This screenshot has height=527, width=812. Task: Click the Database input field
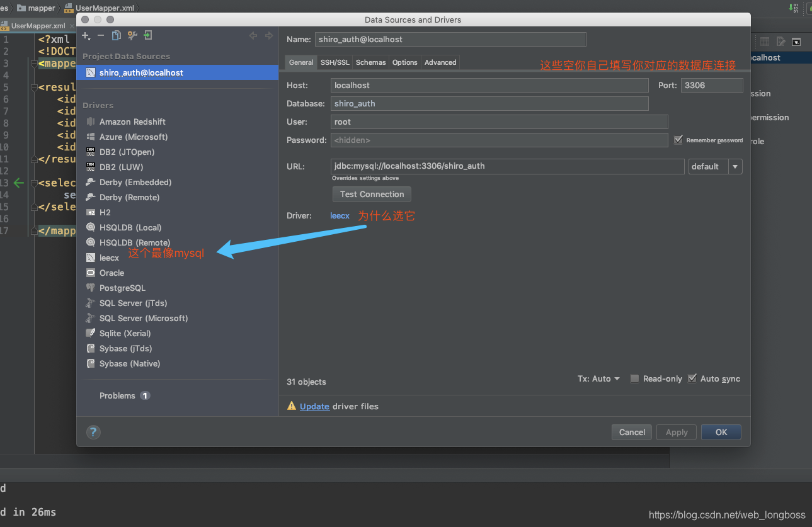(489, 103)
